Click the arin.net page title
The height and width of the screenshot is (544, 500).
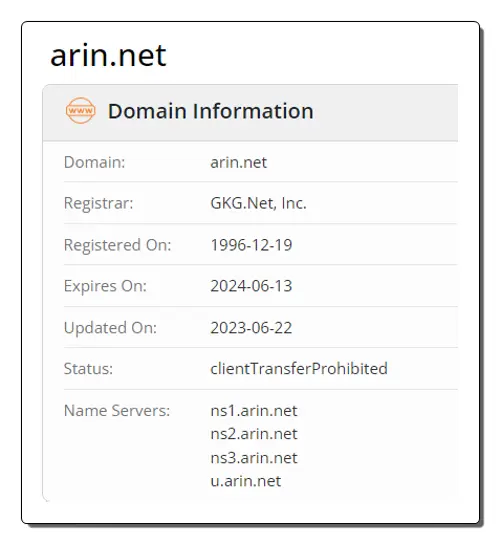pyautogui.click(x=108, y=56)
